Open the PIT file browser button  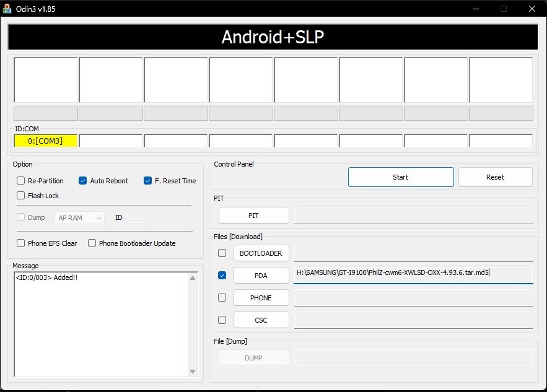point(254,216)
